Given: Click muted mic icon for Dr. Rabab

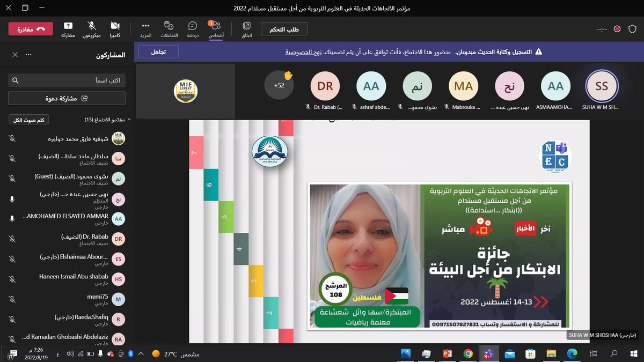Looking at the screenshot, I should click(12, 239).
